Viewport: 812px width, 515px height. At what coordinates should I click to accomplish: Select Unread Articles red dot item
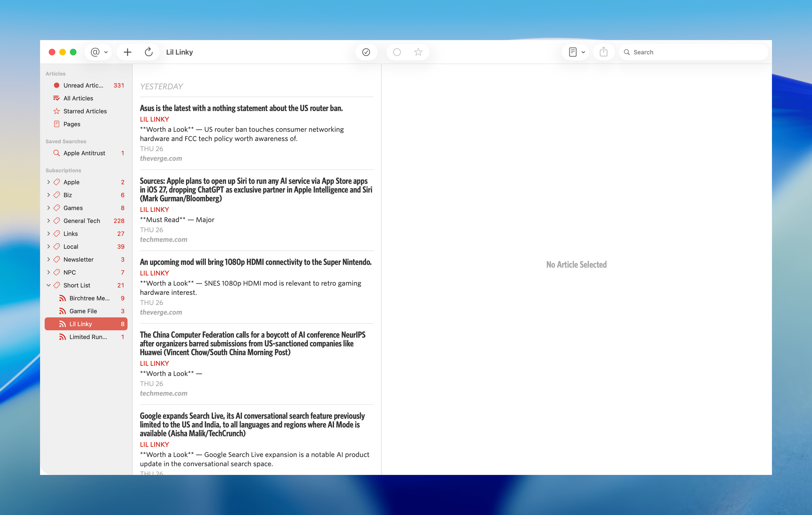click(86, 85)
